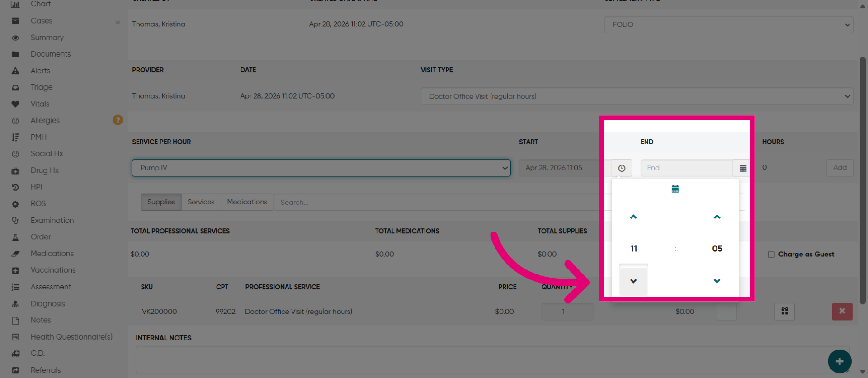Click the ROS gear icon
The width and height of the screenshot is (868, 378).
pyautogui.click(x=15, y=204)
